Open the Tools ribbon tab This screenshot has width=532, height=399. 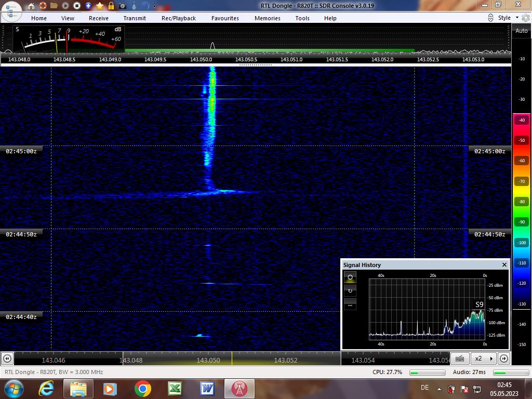pyautogui.click(x=302, y=18)
